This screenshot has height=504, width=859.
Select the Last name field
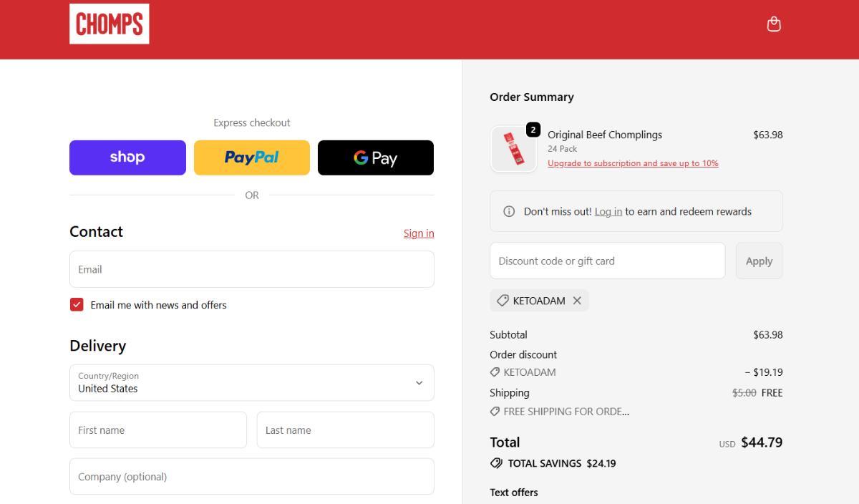point(346,430)
